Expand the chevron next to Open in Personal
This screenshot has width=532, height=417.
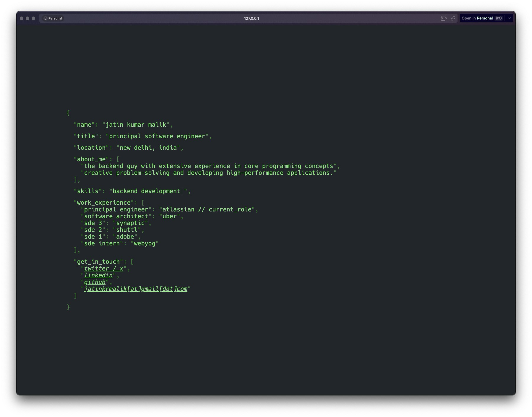(509, 18)
